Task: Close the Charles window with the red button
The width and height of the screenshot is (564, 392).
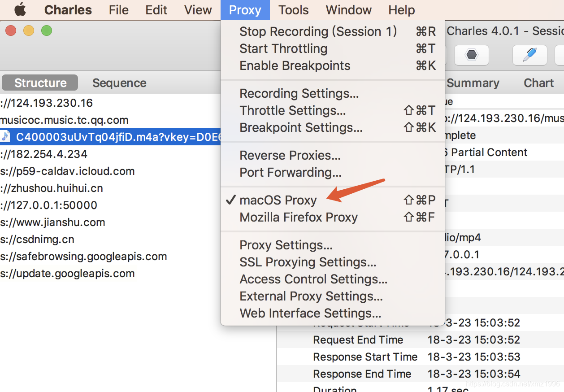Action: coord(11,30)
